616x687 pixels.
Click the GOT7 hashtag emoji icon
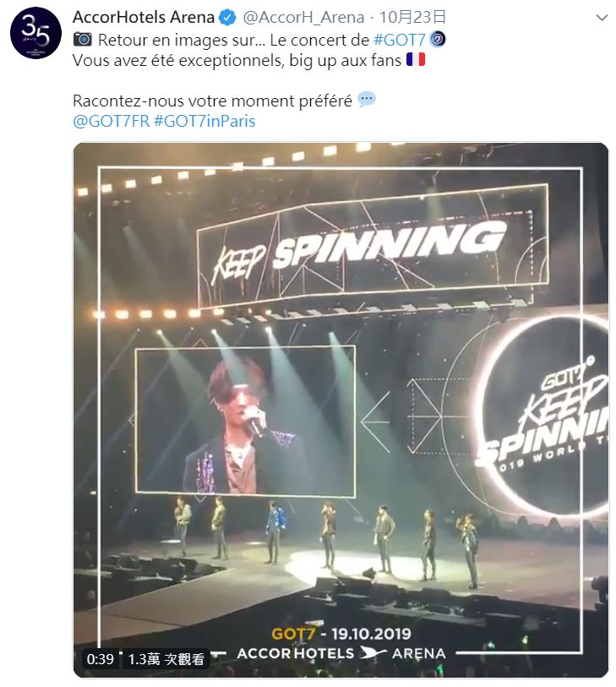tap(438, 39)
